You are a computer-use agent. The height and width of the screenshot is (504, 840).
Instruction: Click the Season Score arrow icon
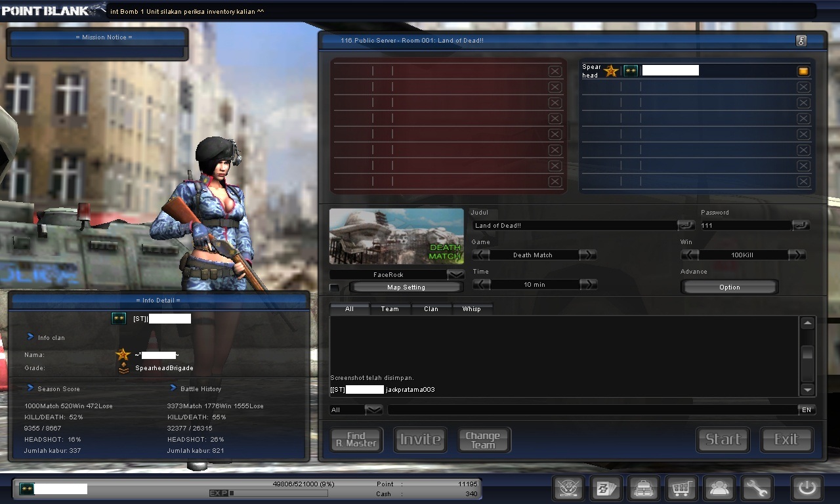coord(30,388)
